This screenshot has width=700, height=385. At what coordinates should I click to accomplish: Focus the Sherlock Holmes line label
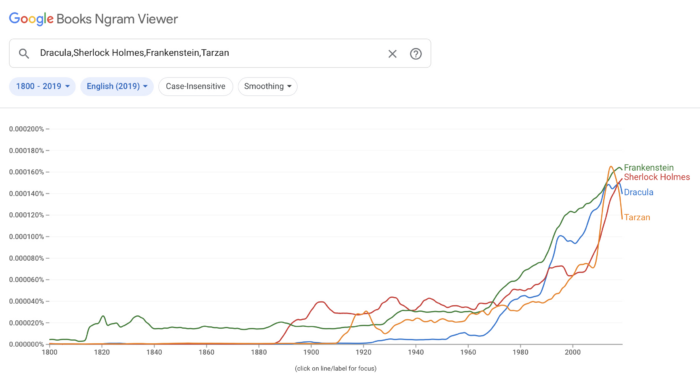point(657,177)
